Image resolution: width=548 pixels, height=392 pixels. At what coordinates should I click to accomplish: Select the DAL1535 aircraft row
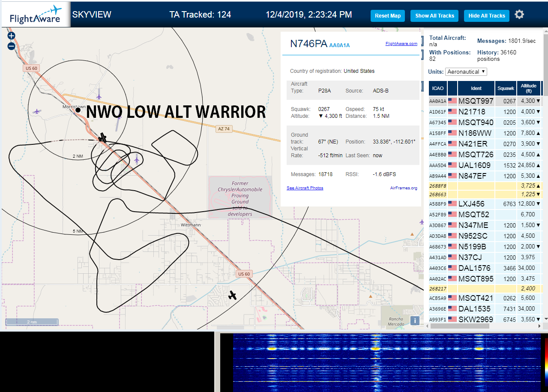(485, 309)
